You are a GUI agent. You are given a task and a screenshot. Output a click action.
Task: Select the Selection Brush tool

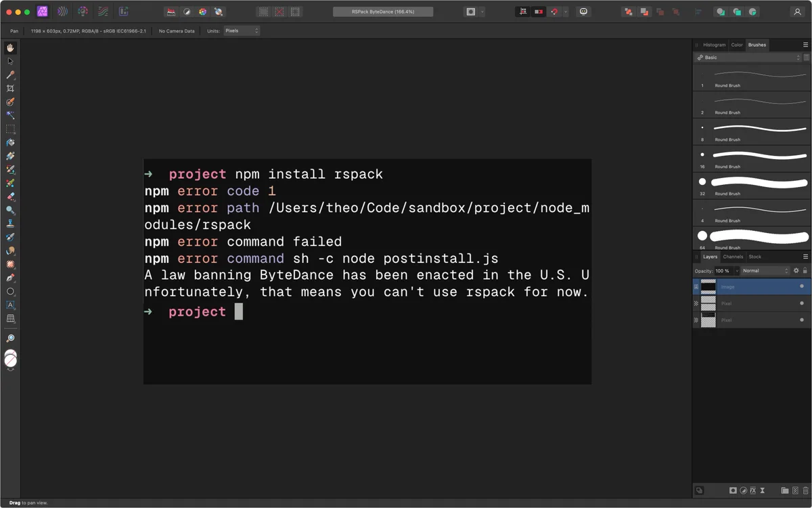[x=10, y=102]
